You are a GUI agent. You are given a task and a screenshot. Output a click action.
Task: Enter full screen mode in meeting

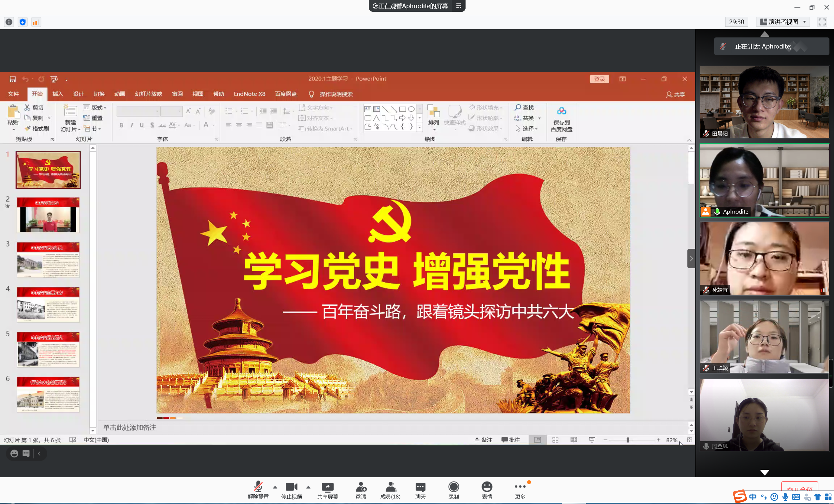[x=822, y=22]
